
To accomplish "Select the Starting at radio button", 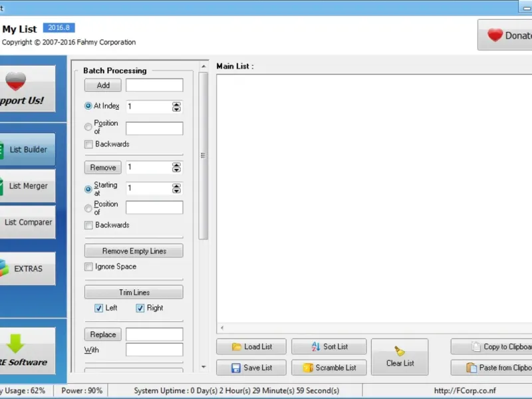I will (88, 189).
